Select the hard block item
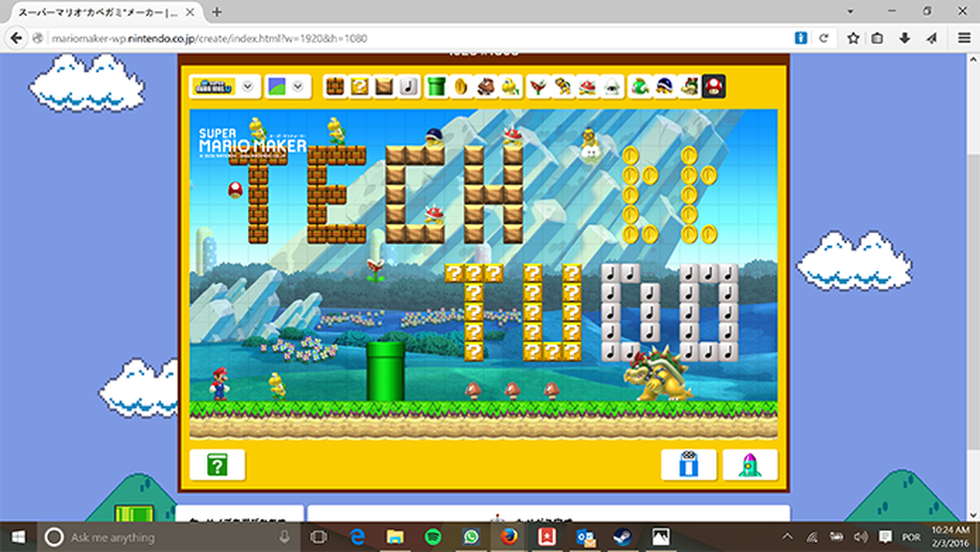Screen dimensions: 980x552 point(383,87)
